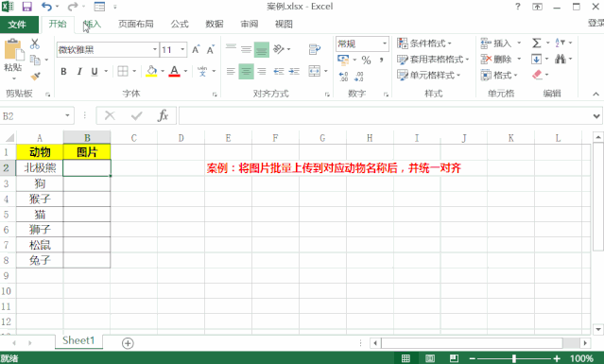
Task: Merge and center the selected cells
Action: point(315,71)
